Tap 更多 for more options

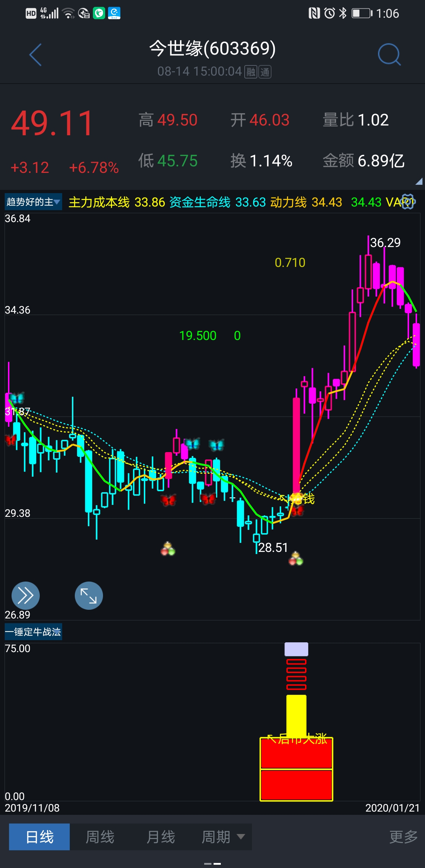403,837
